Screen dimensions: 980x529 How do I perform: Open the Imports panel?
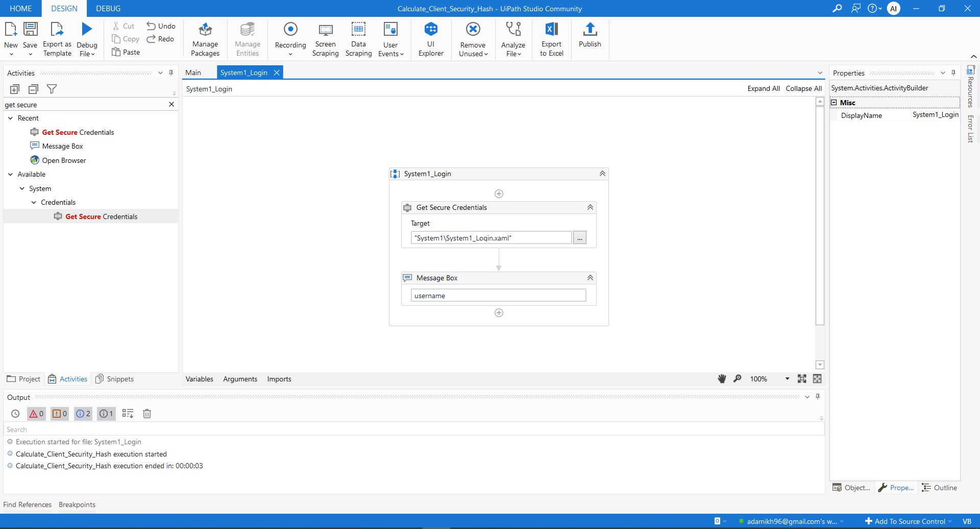pyautogui.click(x=279, y=379)
